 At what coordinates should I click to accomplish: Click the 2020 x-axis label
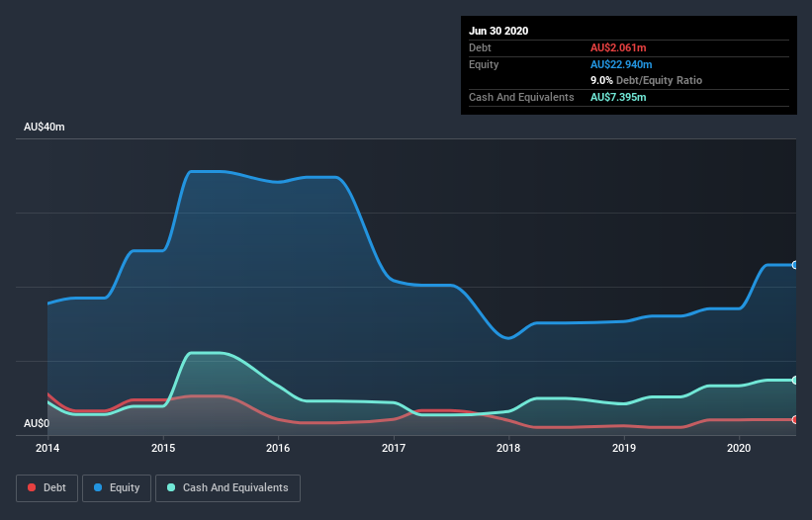(739, 448)
